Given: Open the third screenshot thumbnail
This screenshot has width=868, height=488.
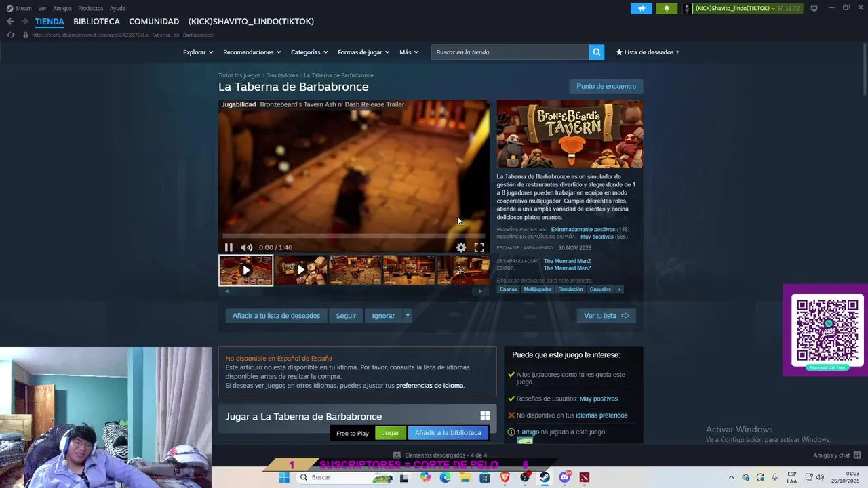Looking at the screenshot, I should point(355,270).
